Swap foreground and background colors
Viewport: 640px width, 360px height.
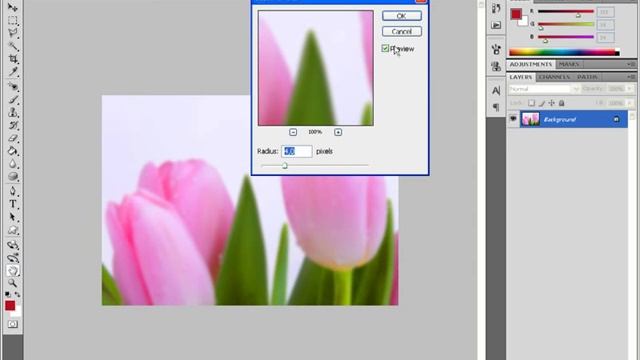coord(18,294)
